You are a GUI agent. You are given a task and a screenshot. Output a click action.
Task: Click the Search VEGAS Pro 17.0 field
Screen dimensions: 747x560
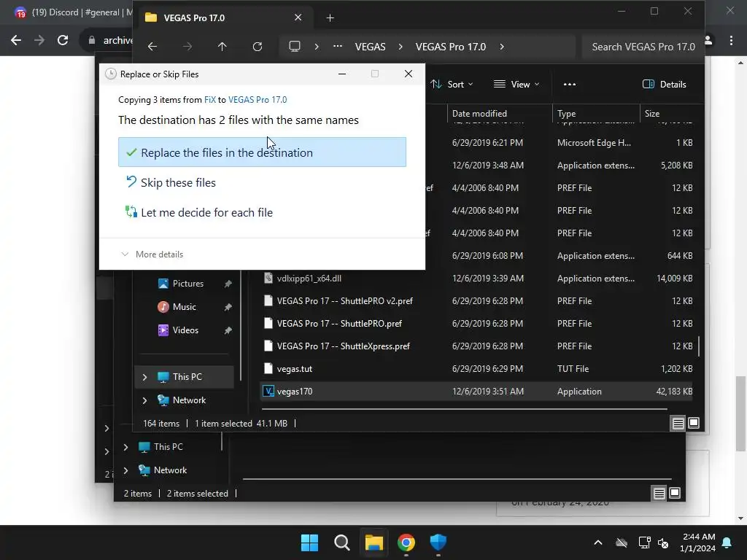643,47
